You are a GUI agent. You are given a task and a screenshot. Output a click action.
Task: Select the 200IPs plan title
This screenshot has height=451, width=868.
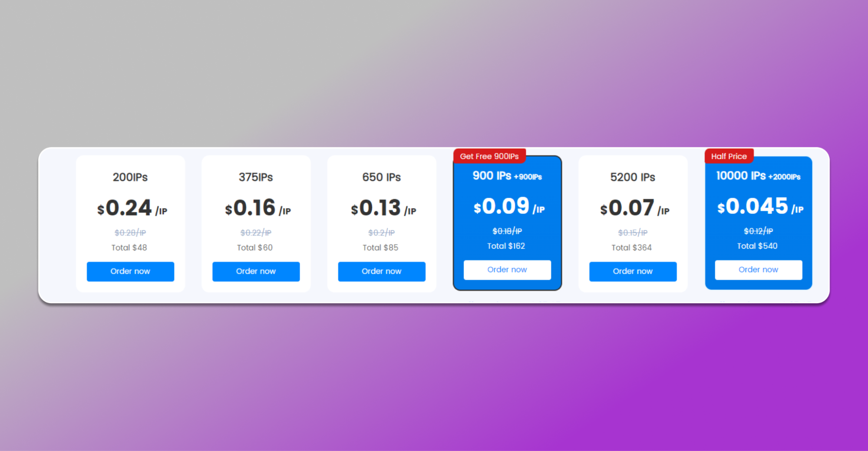pos(130,177)
